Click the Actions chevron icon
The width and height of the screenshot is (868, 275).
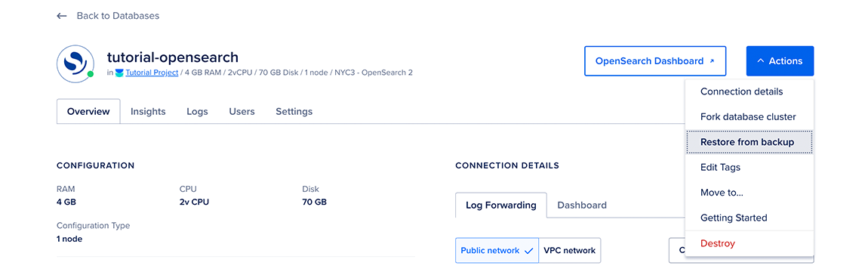coord(761,61)
